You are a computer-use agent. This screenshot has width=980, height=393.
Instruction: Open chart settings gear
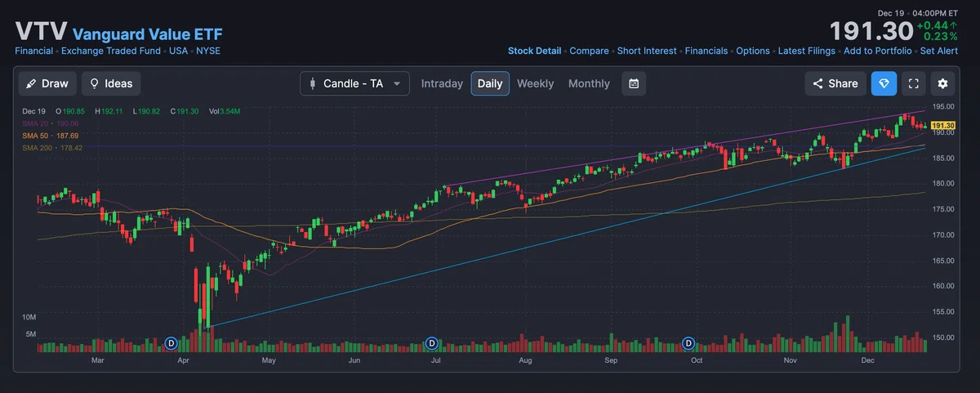click(943, 83)
